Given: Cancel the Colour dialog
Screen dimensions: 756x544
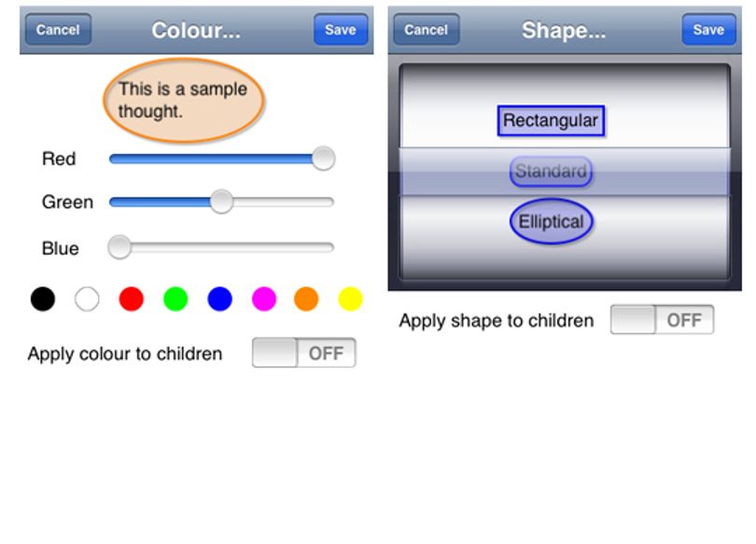Looking at the screenshot, I should pyautogui.click(x=58, y=29).
